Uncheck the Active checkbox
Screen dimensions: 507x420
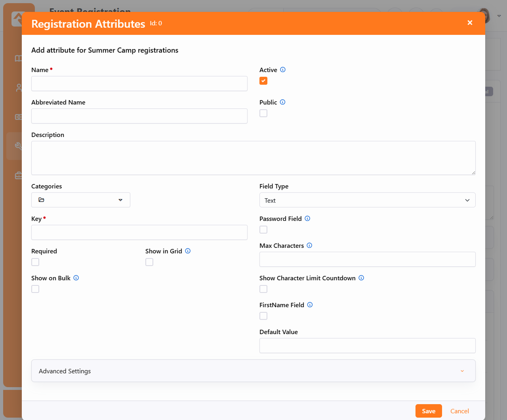pos(263,81)
